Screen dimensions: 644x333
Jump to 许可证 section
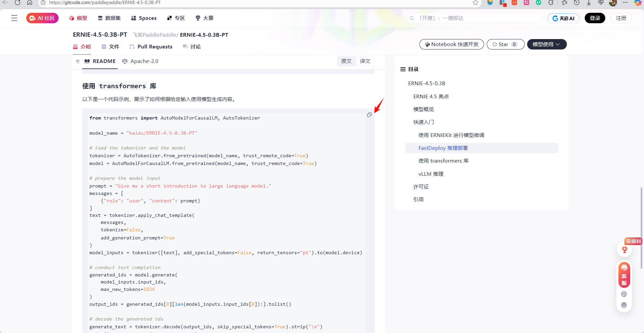tap(421, 187)
